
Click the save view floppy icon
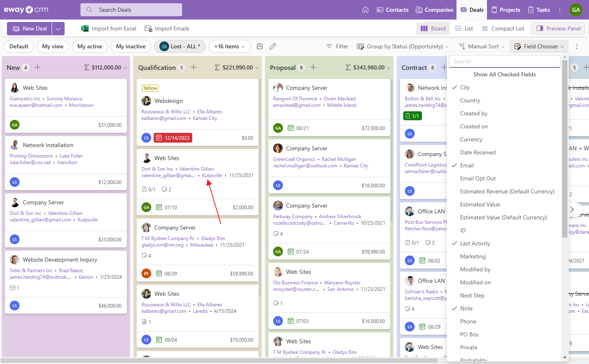[260, 46]
